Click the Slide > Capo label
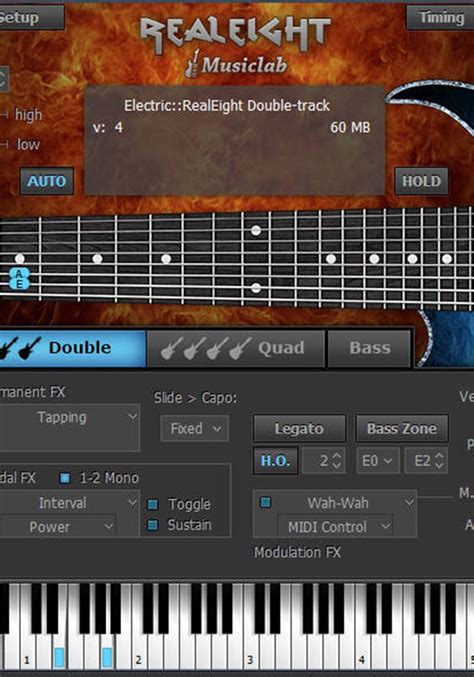 click(x=196, y=398)
